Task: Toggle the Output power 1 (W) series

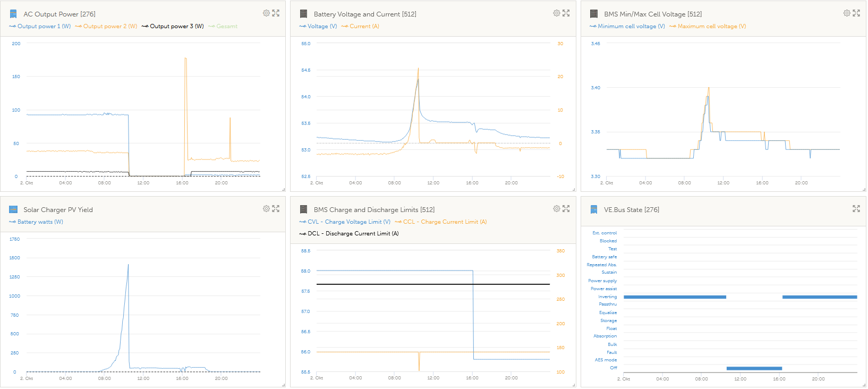Action: (44, 27)
